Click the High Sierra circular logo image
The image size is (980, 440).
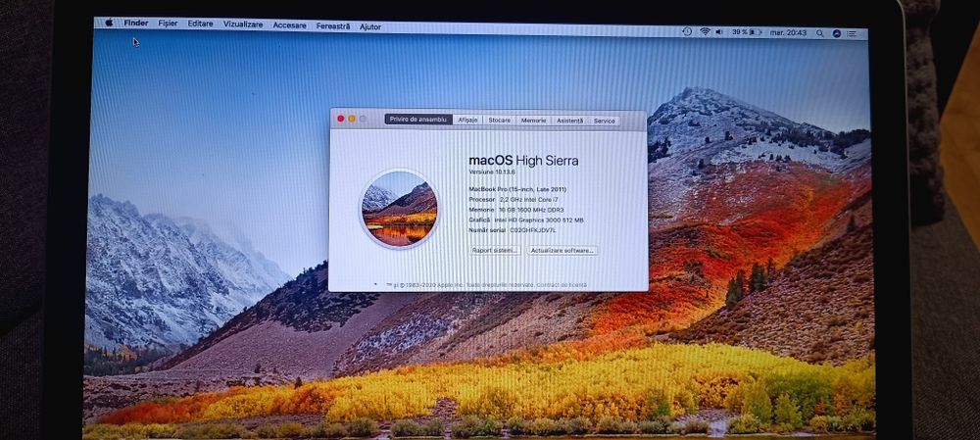[400, 210]
